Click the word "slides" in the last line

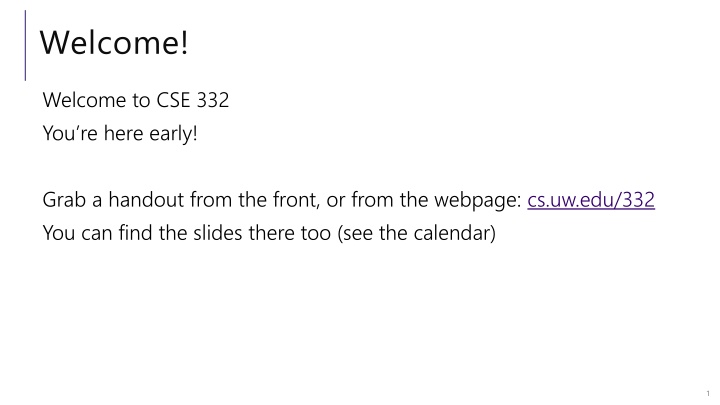(217, 233)
